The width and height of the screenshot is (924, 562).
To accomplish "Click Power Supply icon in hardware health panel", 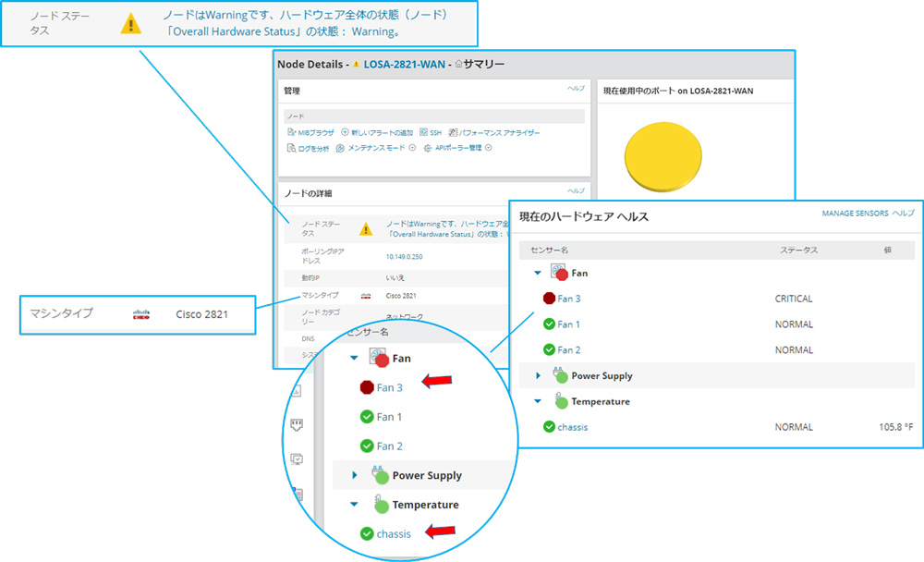I will click(561, 375).
